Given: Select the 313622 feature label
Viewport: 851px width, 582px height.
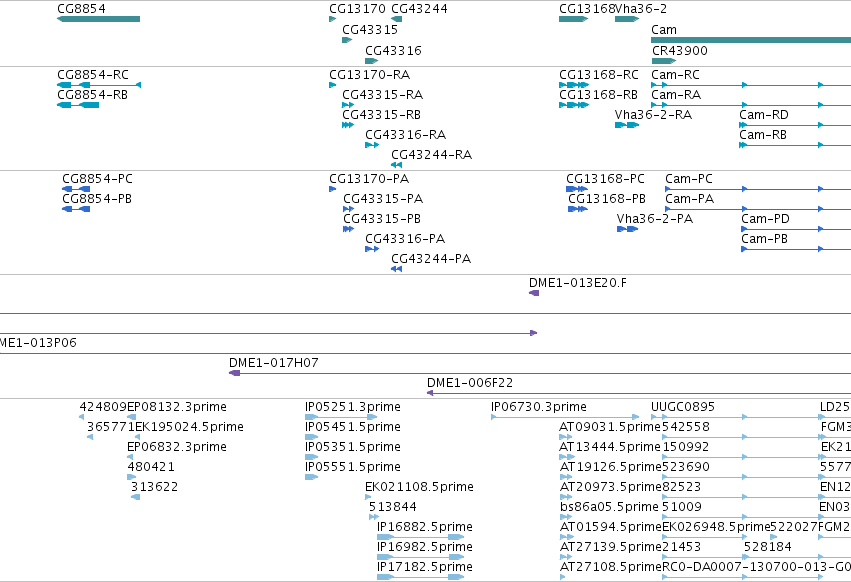Looking at the screenshot, I should [155, 487].
